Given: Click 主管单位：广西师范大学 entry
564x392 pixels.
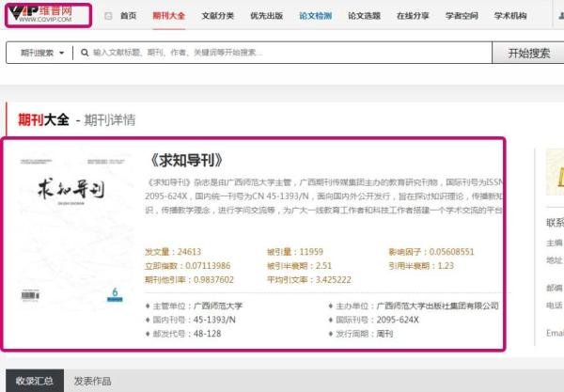Looking at the screenshot, I should click(194, 306).
